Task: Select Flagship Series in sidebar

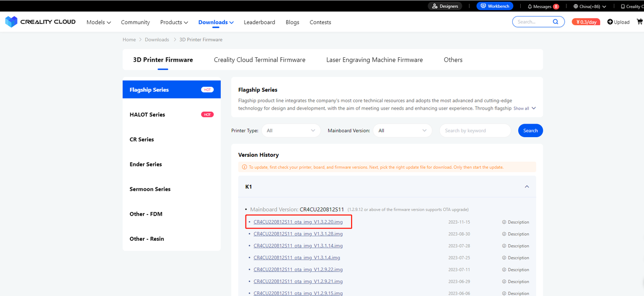Action: [172, 89]
